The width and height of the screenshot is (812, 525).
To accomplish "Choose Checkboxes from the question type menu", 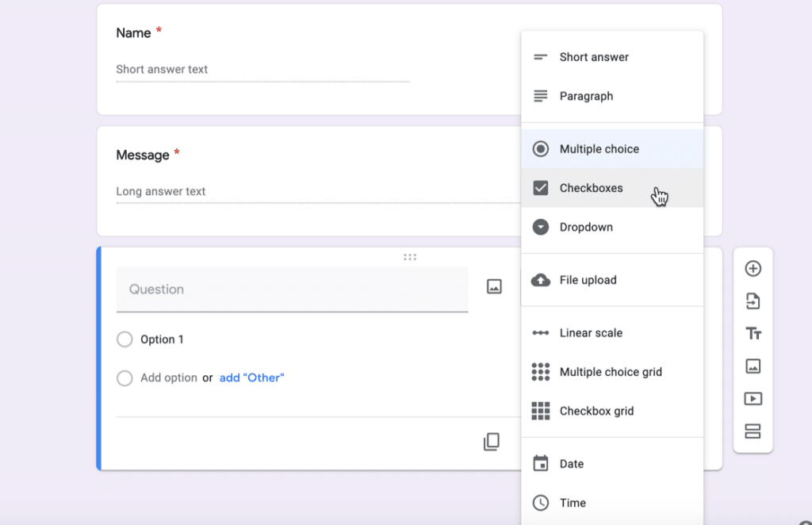I will point(592,188).
